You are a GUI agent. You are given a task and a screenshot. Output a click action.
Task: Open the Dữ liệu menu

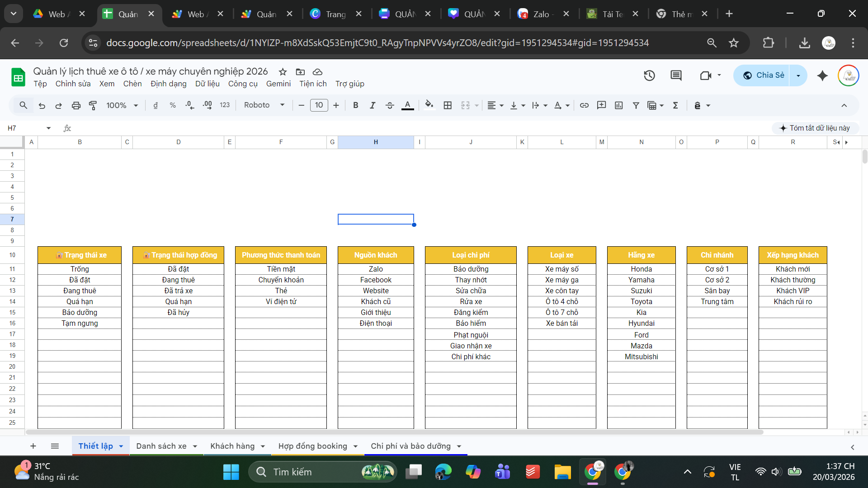(208, 84)
